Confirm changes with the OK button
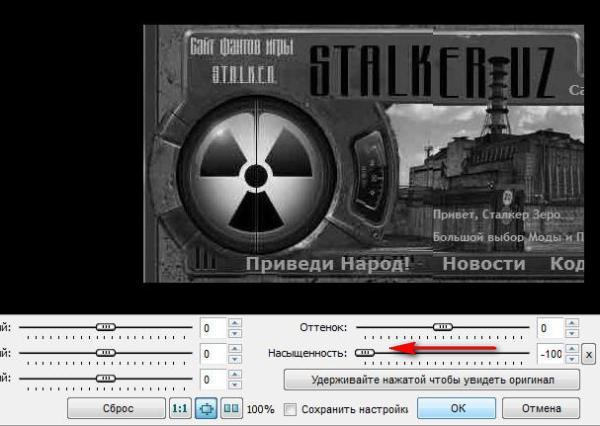This screenshot has height=426, width=600. coord(457,408)
